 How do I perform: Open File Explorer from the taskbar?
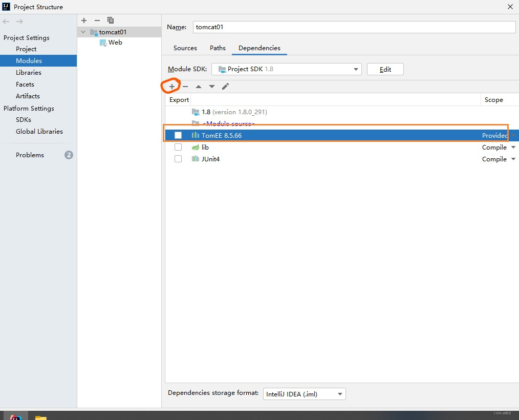pyautogui.click(x=41, y=417)
